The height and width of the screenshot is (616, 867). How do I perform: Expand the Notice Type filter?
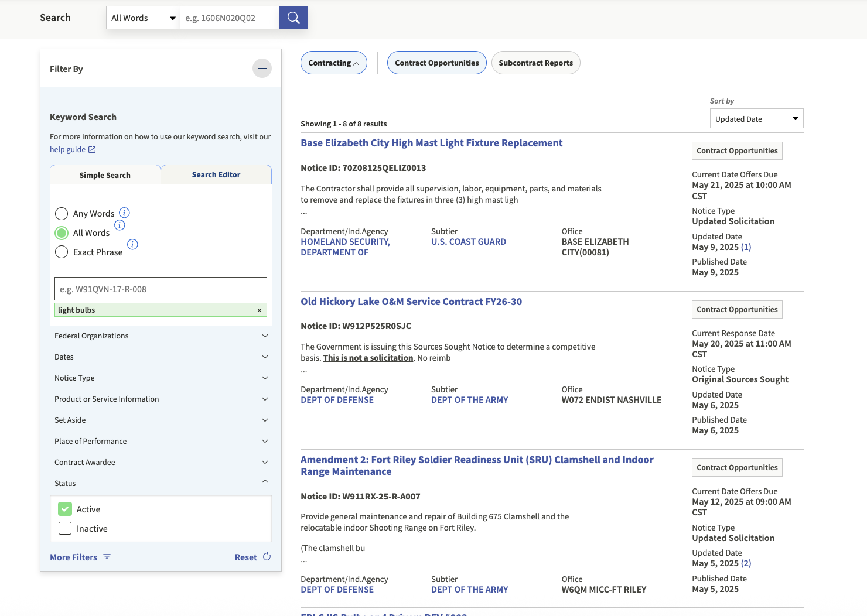[161, 378]
